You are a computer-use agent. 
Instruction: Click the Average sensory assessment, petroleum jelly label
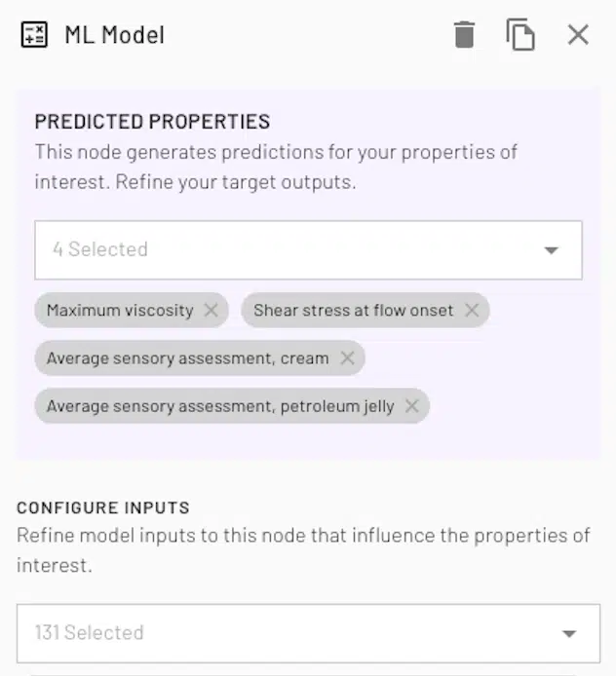pos(220,406)
